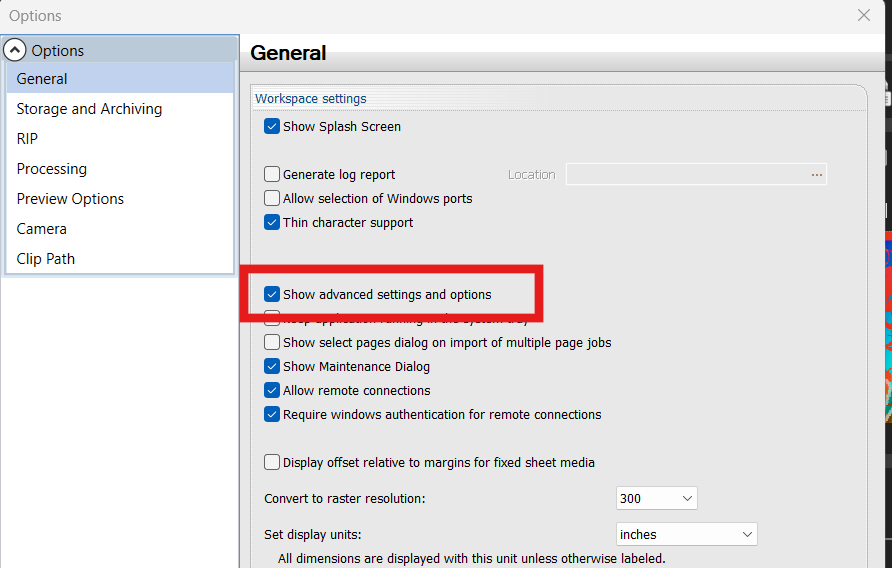Viewport: 892px width, 568px height.
Task: Click the General page heading
Action: click(288, 53)
